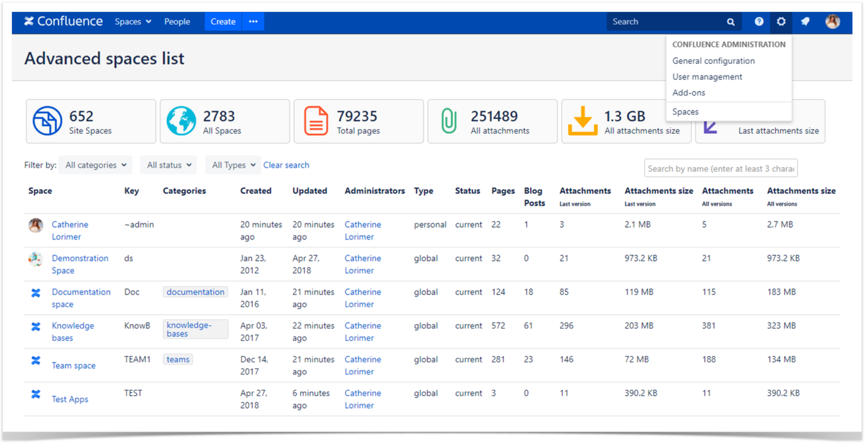Click the Categories column header
This screenshot has width=868, height=445.
(184, 191)
